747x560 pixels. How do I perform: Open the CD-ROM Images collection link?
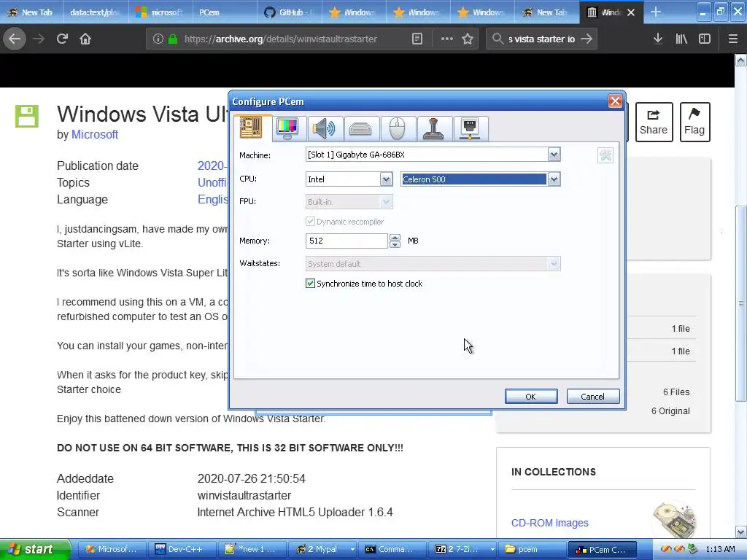550,523
